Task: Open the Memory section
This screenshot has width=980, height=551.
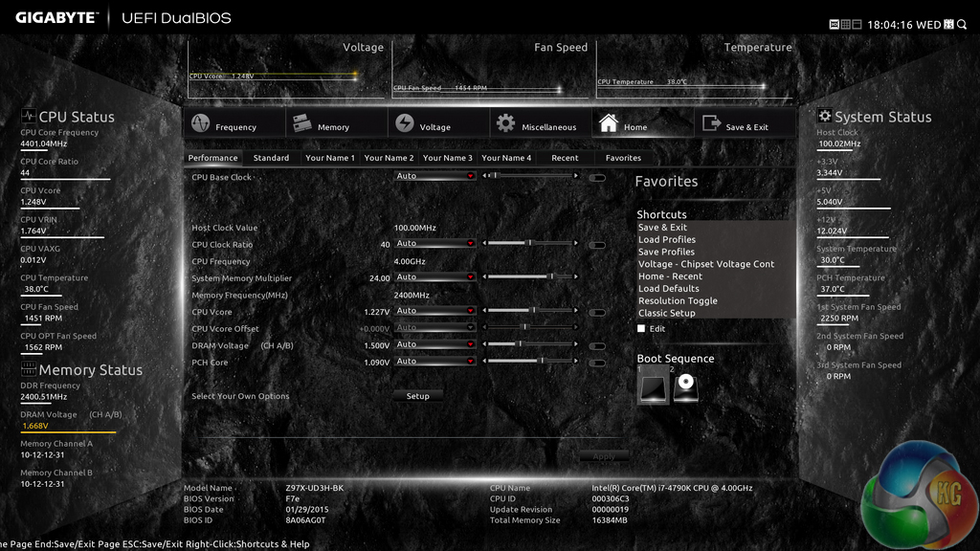Action: click(336, 123)
